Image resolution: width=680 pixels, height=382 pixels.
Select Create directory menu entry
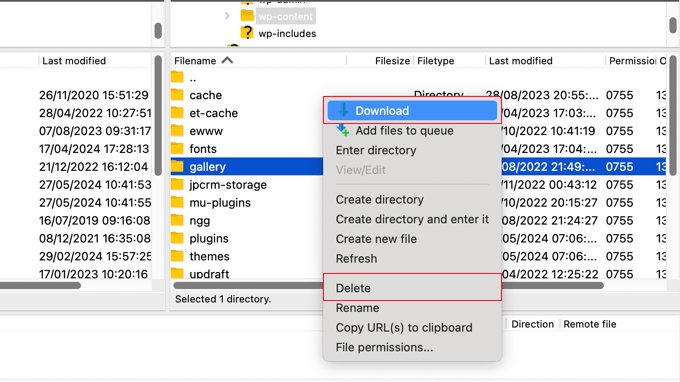[379, 199]
